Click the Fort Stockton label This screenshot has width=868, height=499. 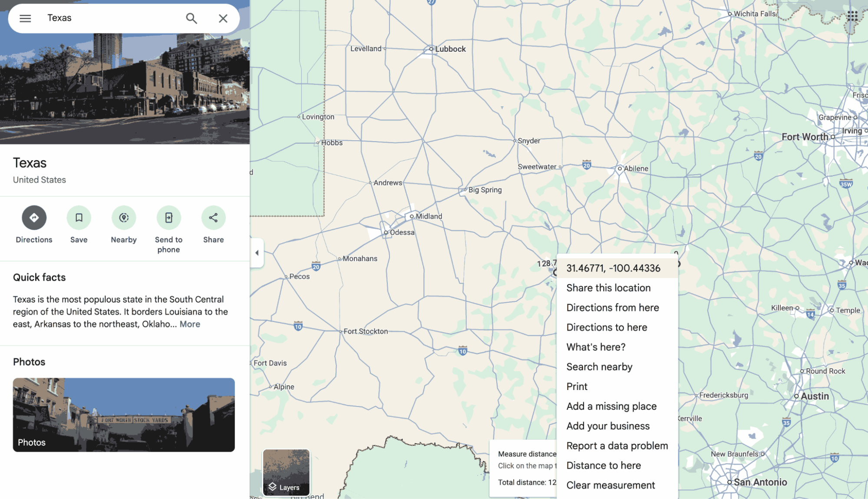tap(366, 331)
